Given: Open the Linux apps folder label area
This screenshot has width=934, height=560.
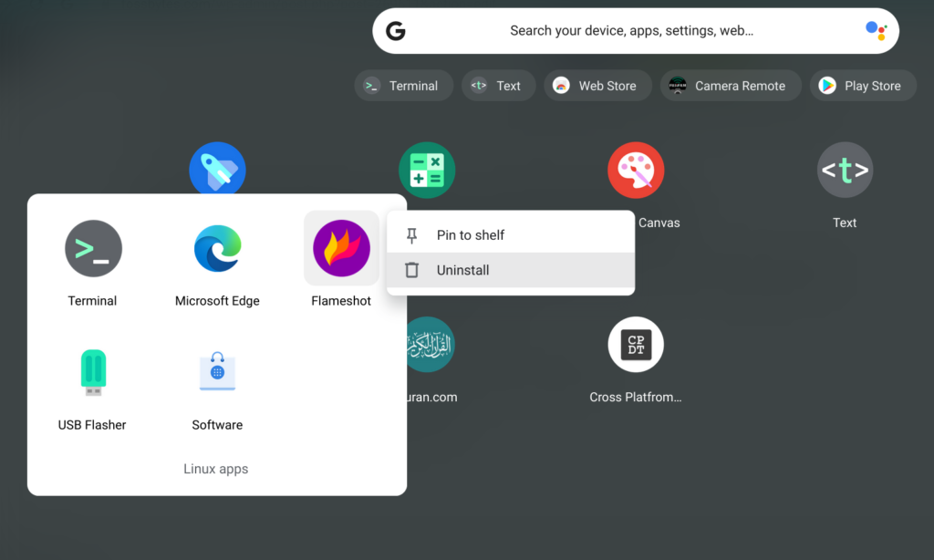Looking at the screenshot, I should pos(216,468).
